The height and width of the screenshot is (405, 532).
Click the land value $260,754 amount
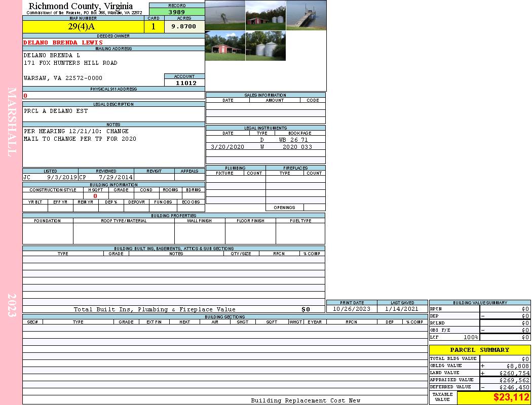point(514,373)
